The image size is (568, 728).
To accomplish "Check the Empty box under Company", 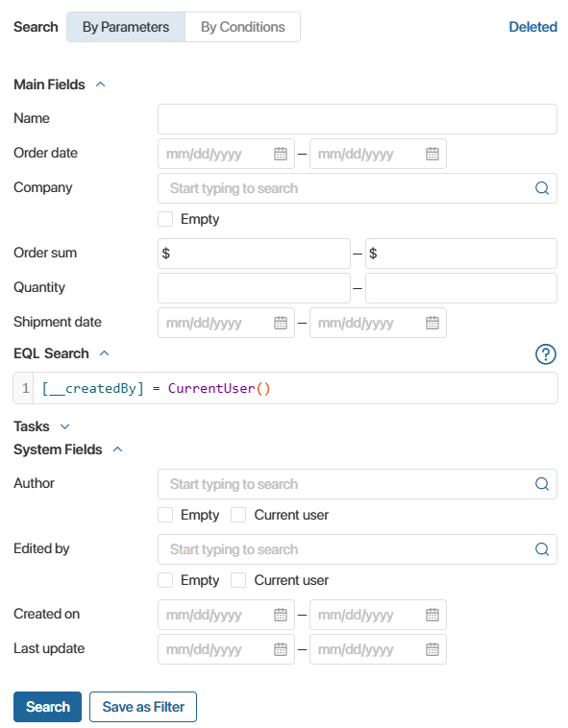I will click(x=165, y=219).
